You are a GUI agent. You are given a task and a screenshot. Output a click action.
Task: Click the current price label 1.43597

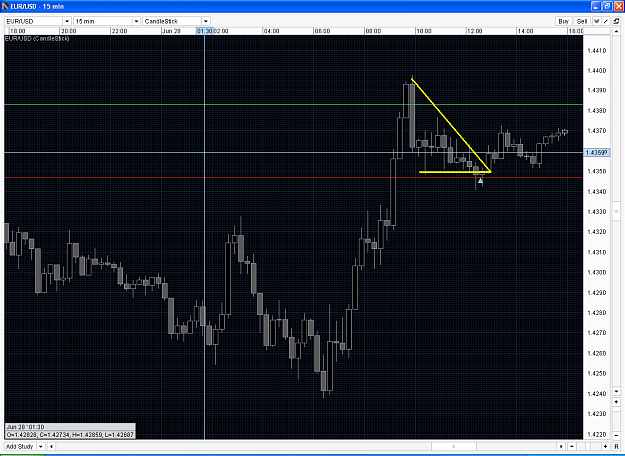tap(597, 153)
